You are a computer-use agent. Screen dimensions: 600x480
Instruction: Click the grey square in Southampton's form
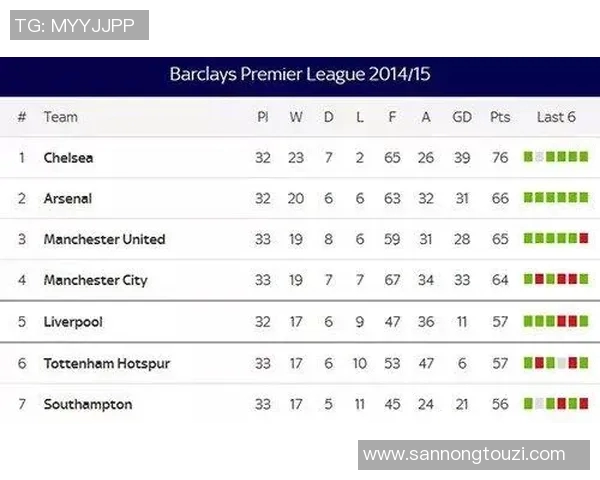[540, 404]
